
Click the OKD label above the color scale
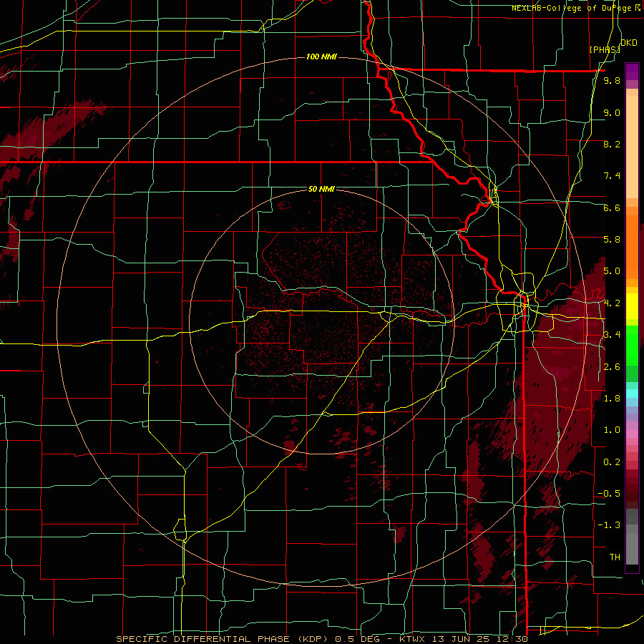tap(629, 43)
